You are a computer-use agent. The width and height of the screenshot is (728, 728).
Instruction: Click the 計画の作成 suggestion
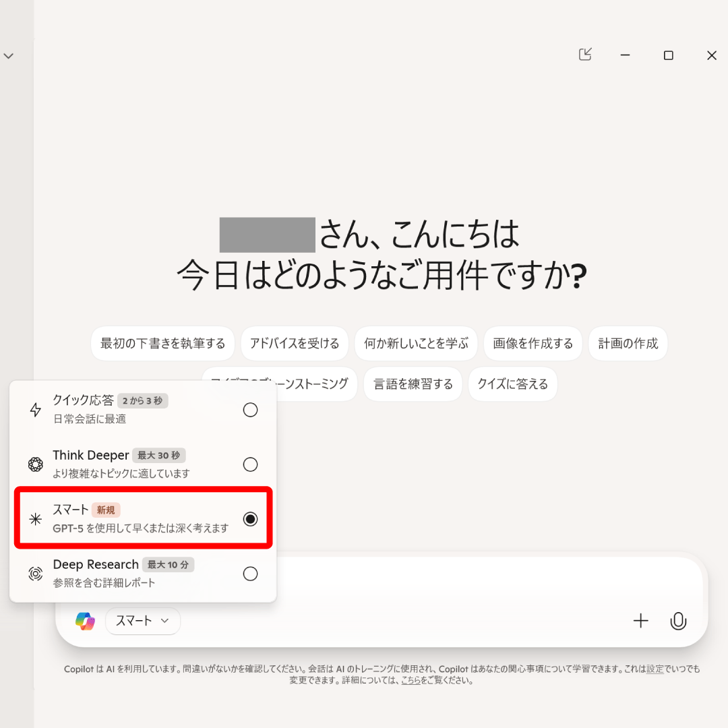click(x=628, y=344)
